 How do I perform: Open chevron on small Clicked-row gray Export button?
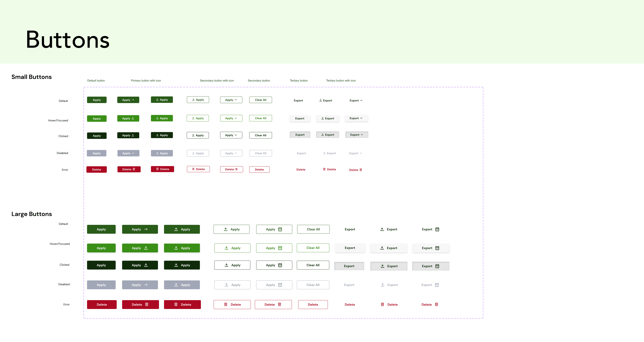pyautogui.click(x=362, y=135)
